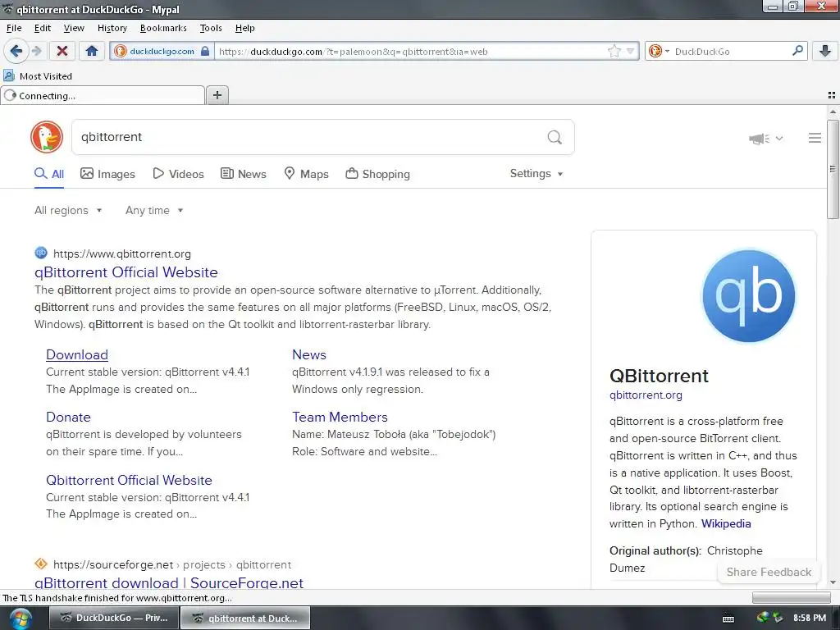Switch to the News results tab
Image resolution: width=840 pixels, height=630 pixels.
(243, 174)
